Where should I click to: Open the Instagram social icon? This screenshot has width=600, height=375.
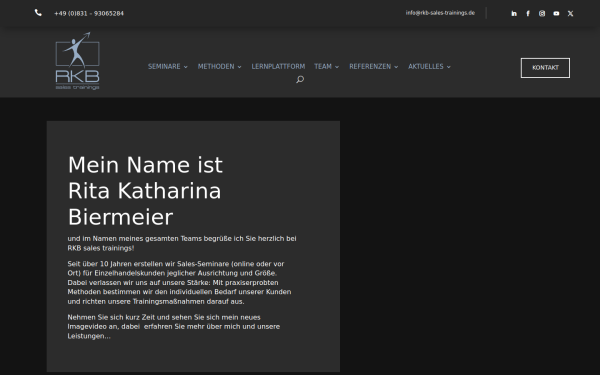pos(542,13)
